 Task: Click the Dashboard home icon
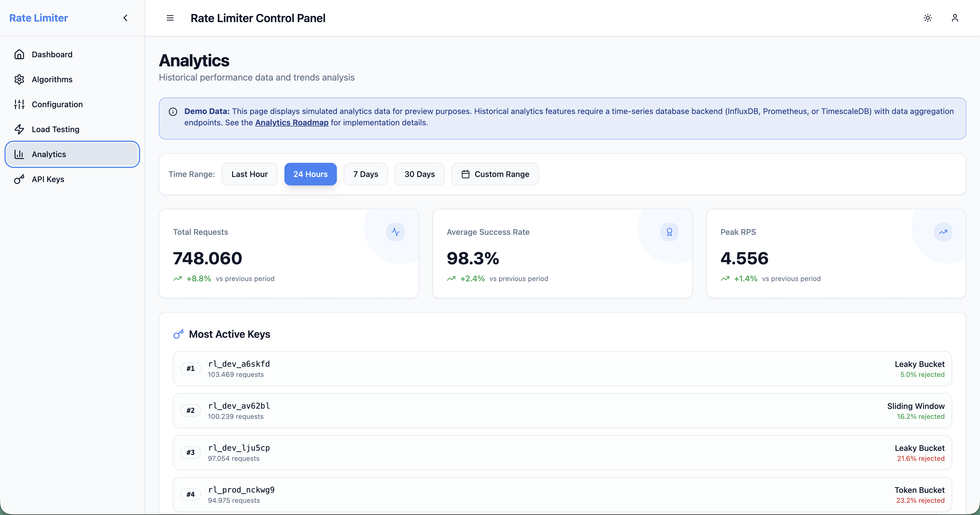pyautogui.click(x=19, y=54)
